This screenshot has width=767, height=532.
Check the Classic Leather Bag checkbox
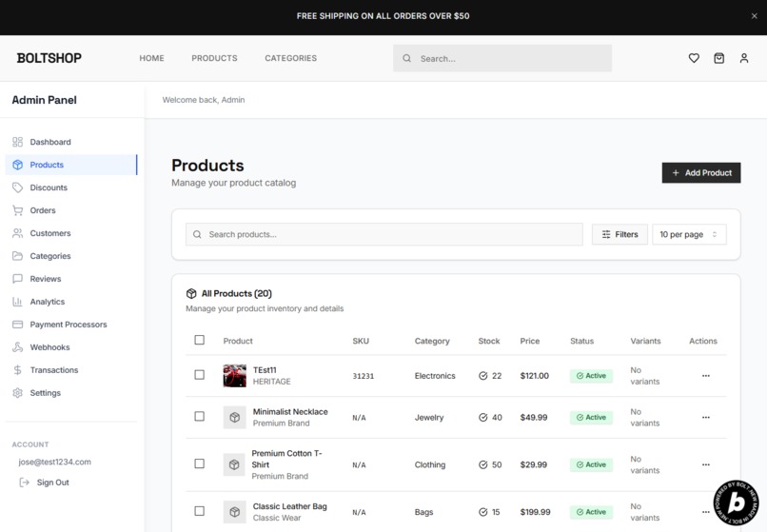(x=200, y=511)
